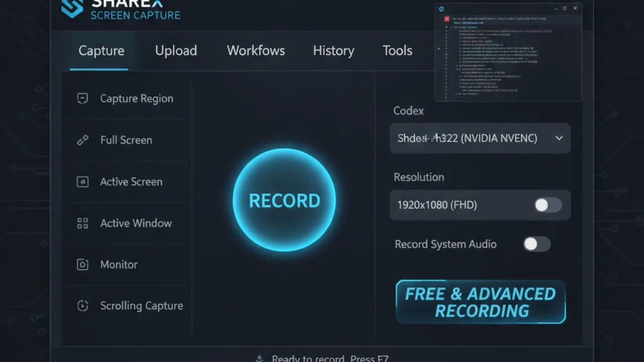
Task: Open the Workfows tab
Action: point(256,51)
